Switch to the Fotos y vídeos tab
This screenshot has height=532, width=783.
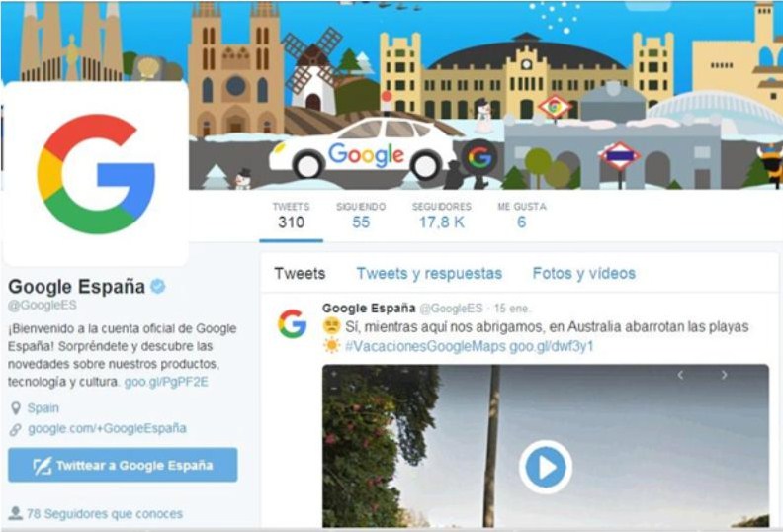click(x=583, y=273)
